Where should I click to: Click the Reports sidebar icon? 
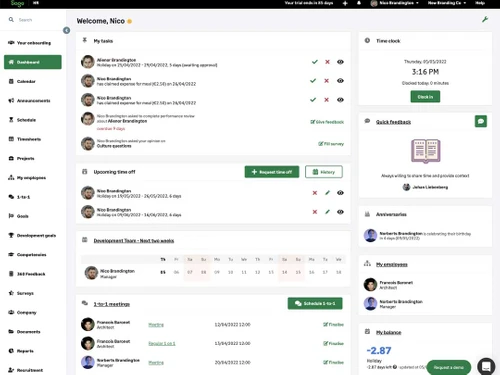[11, 351]
